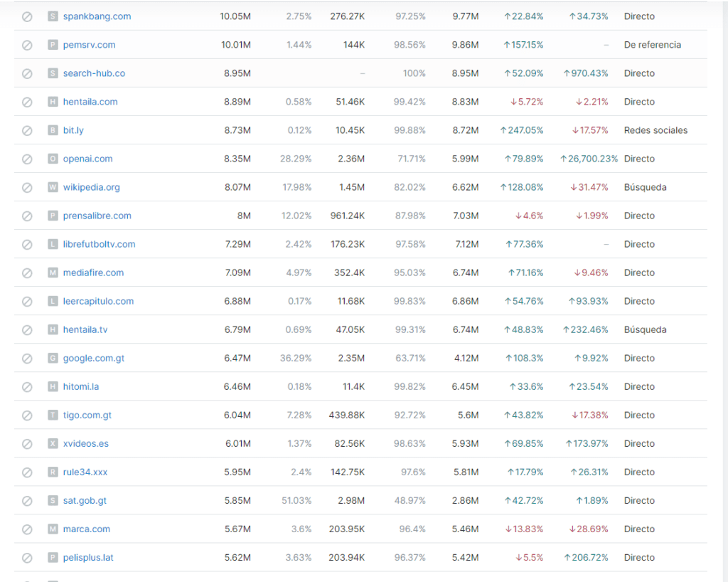This screenshot has width=728, height=582.
Task: Open the marca.com domain link
Action: 86,529
